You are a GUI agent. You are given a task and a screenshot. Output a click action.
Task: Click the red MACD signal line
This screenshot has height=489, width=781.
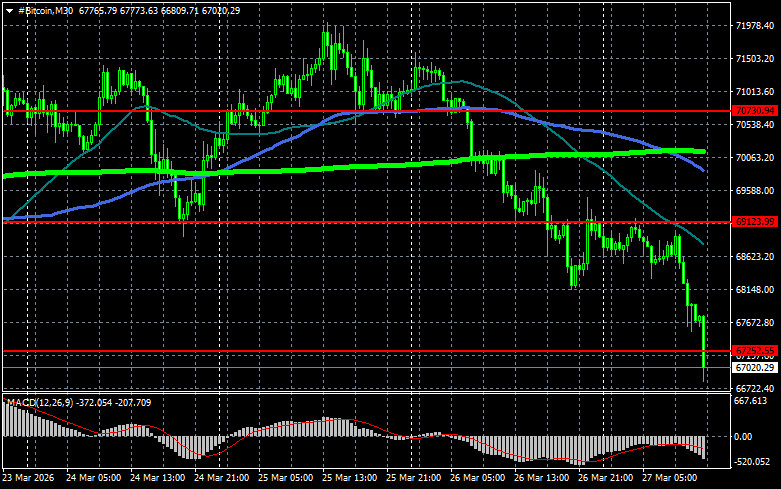(300, 424)
